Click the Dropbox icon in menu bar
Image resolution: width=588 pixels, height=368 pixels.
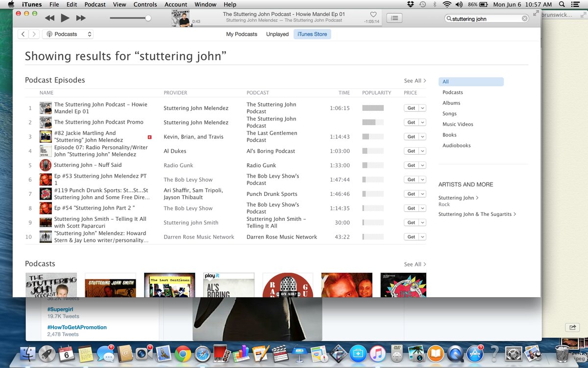point(411,4)
